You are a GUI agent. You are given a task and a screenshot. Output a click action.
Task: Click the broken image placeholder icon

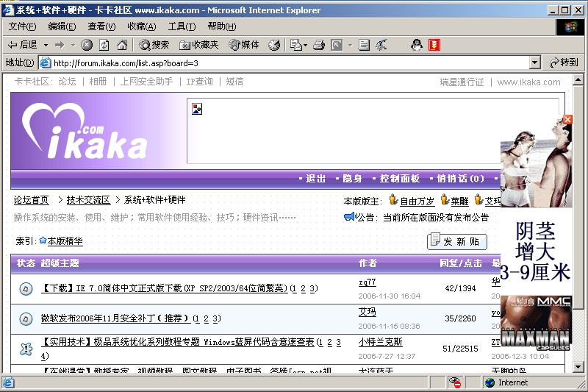click(197, 109)
